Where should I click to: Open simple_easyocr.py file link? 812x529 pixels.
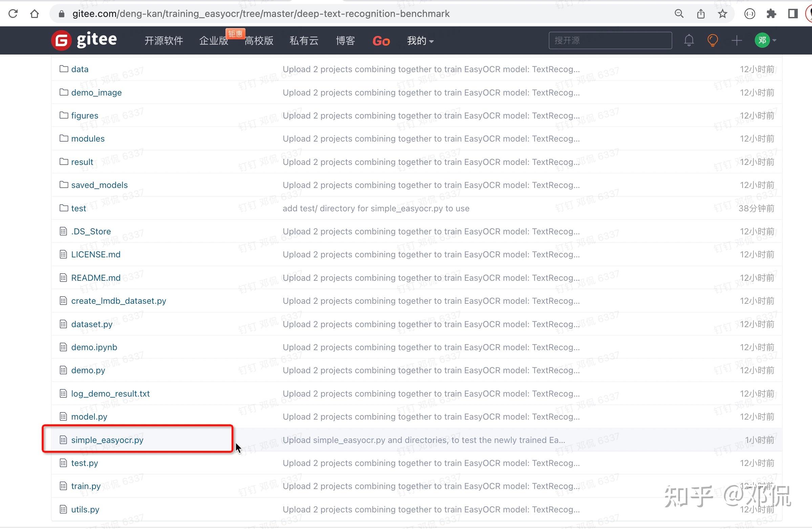(x=107, y=440)
